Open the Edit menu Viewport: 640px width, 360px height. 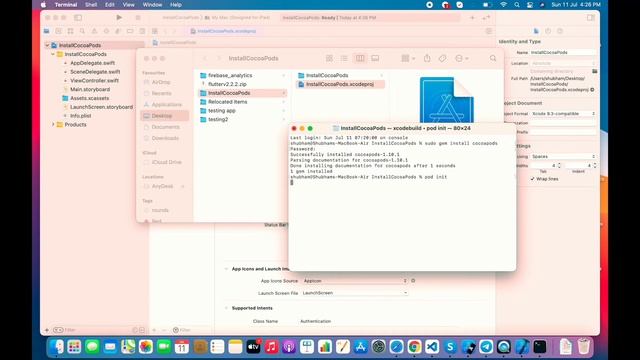tap(110, 5)
